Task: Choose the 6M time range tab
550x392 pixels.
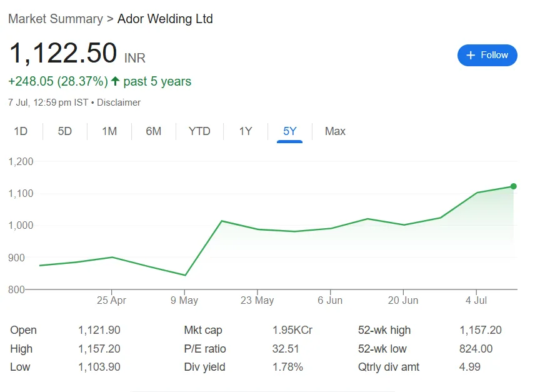Action: click(x=153, y=131)
